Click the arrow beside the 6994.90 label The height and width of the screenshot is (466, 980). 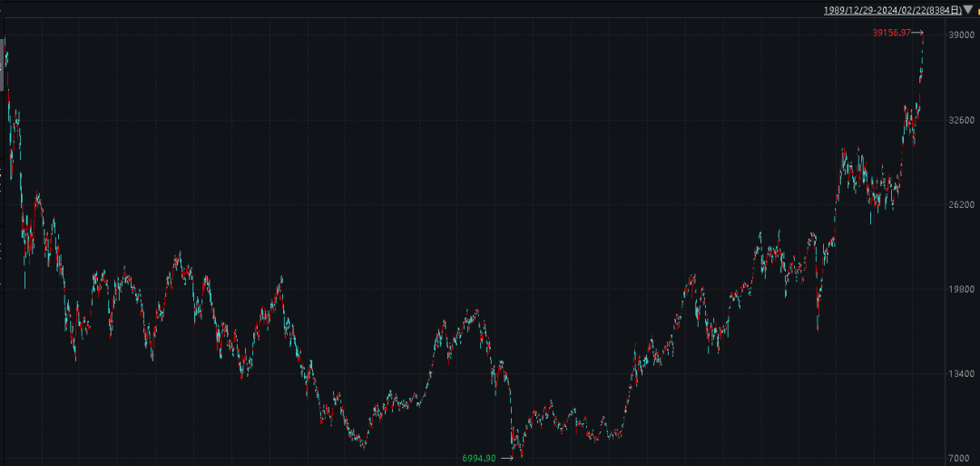click(x=506, y=458)
